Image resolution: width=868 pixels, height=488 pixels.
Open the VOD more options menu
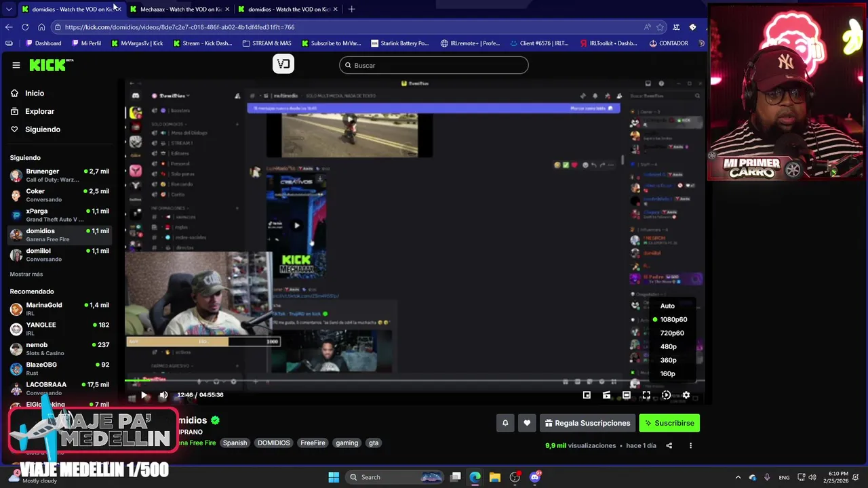(690, 445)
